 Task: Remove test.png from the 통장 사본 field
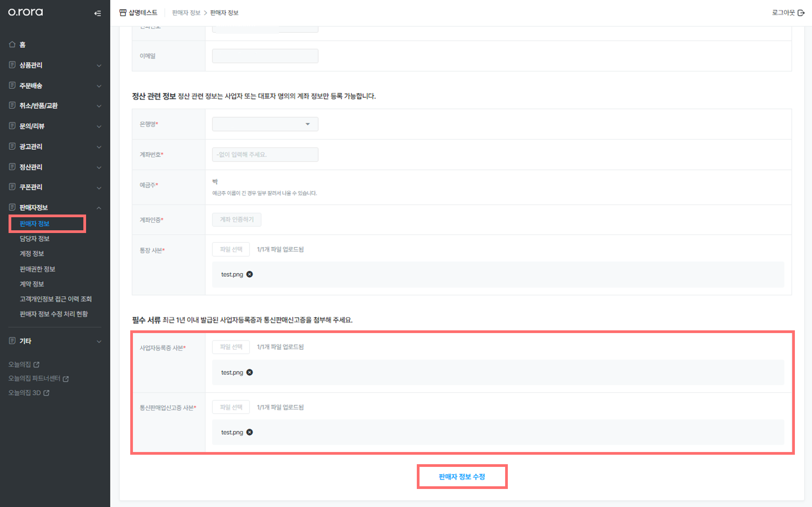(250, 274)
